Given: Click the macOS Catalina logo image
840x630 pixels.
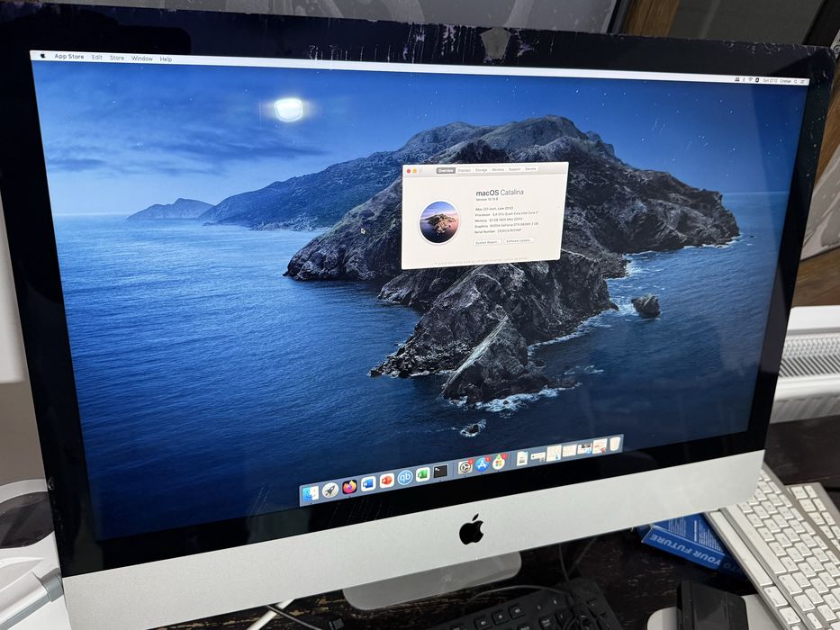Looking at the screenshot, I should tap(439, 222).
